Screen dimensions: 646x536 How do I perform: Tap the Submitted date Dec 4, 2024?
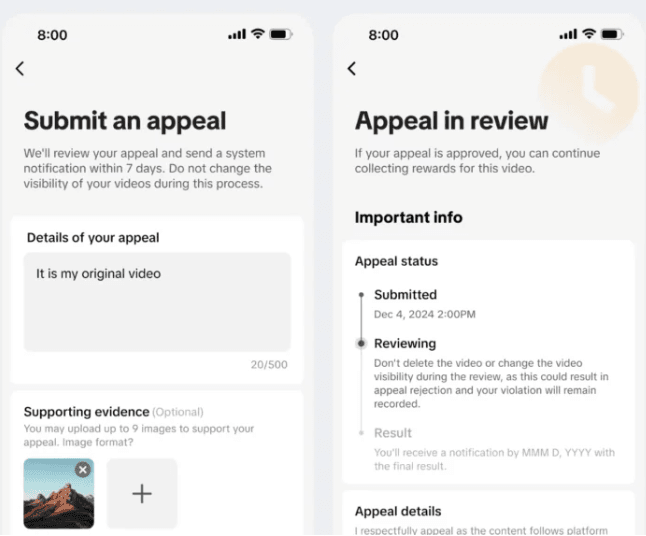[x=425, y=314]
